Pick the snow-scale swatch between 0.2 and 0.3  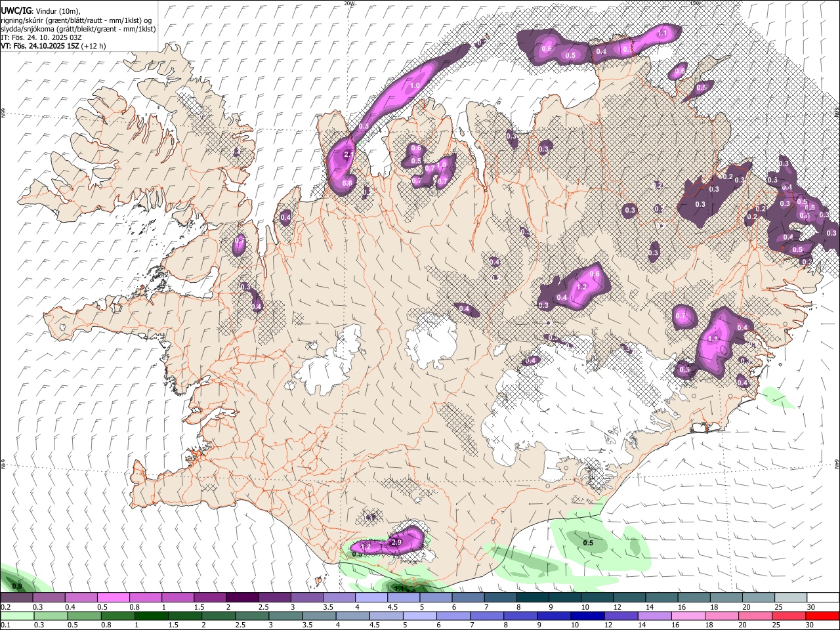16,597
